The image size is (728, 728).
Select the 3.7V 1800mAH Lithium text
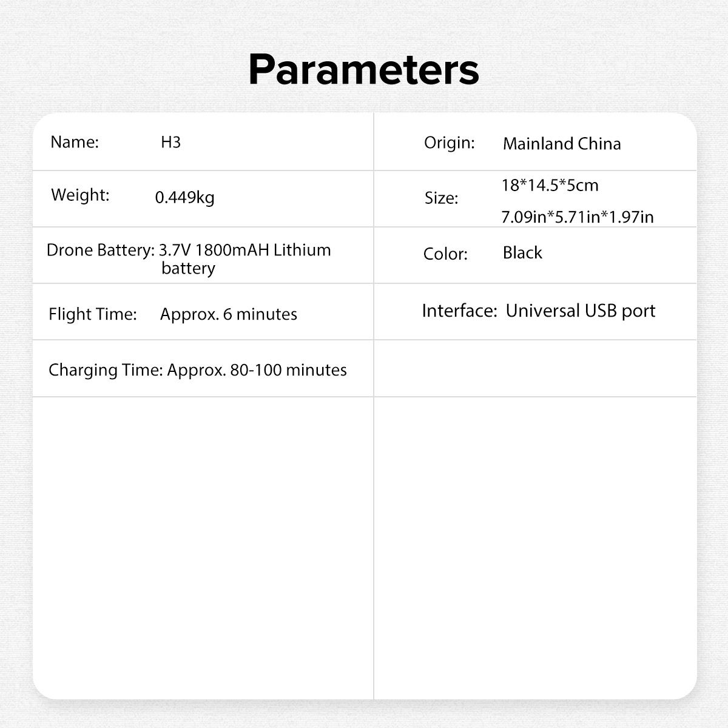245,250
